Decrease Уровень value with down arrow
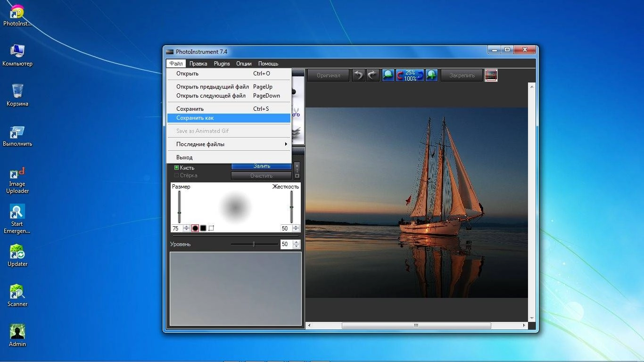 click(296, 246)
